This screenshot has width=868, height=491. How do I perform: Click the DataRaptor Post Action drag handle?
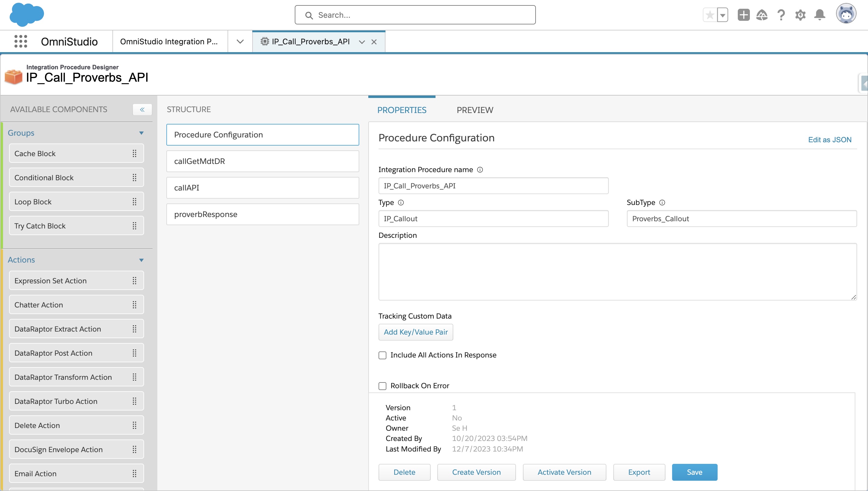point(134,353)
